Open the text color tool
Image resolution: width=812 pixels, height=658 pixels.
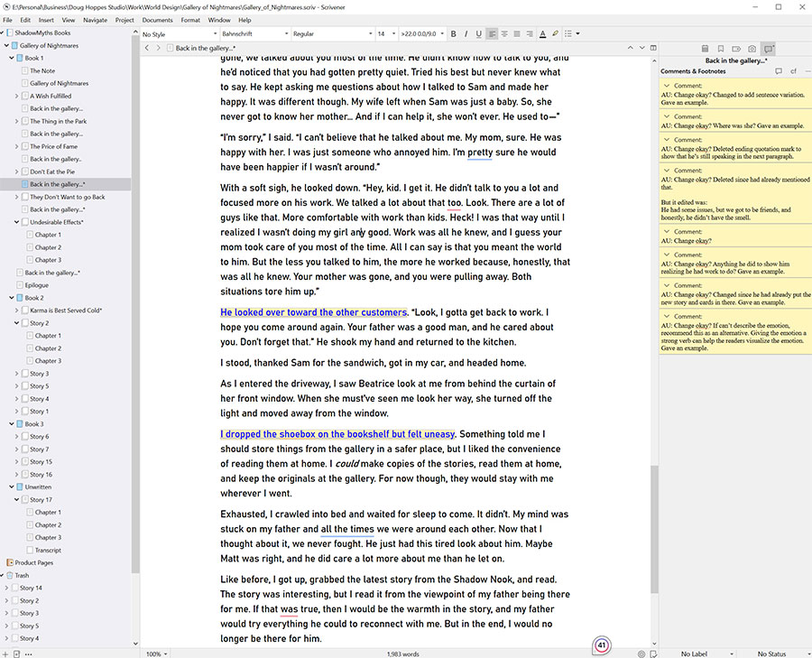pyautogui.click(x=542, y=33)
